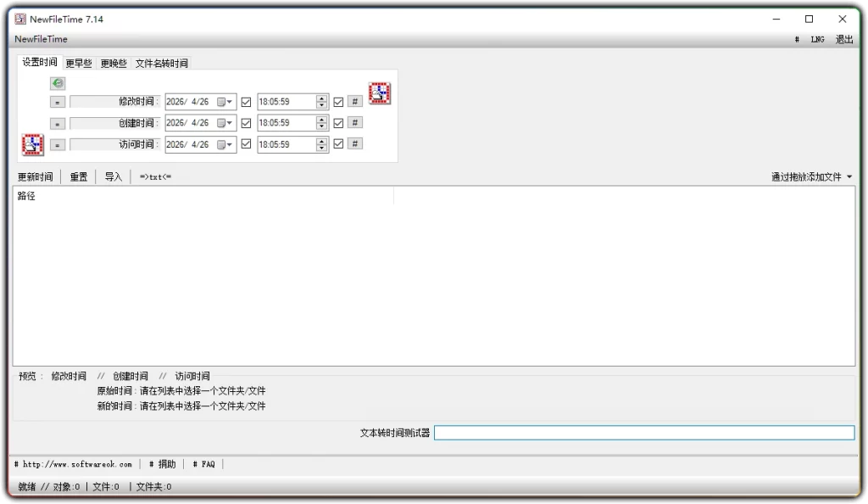Click the clock icon beside 访问时间 row
This screenshot has width=868, height=504.
pos(31,144)
